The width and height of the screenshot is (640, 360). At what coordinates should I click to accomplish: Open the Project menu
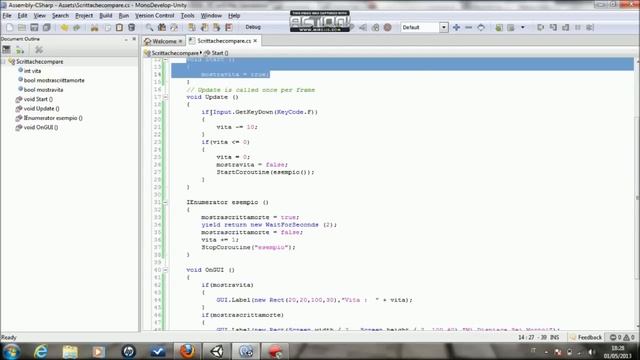(84, 16)
